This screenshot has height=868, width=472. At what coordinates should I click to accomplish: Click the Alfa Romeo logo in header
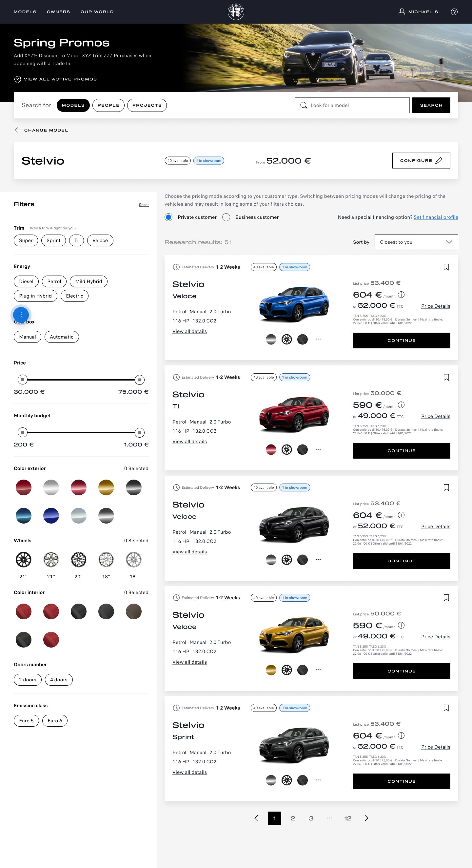(x=236, y=12)
